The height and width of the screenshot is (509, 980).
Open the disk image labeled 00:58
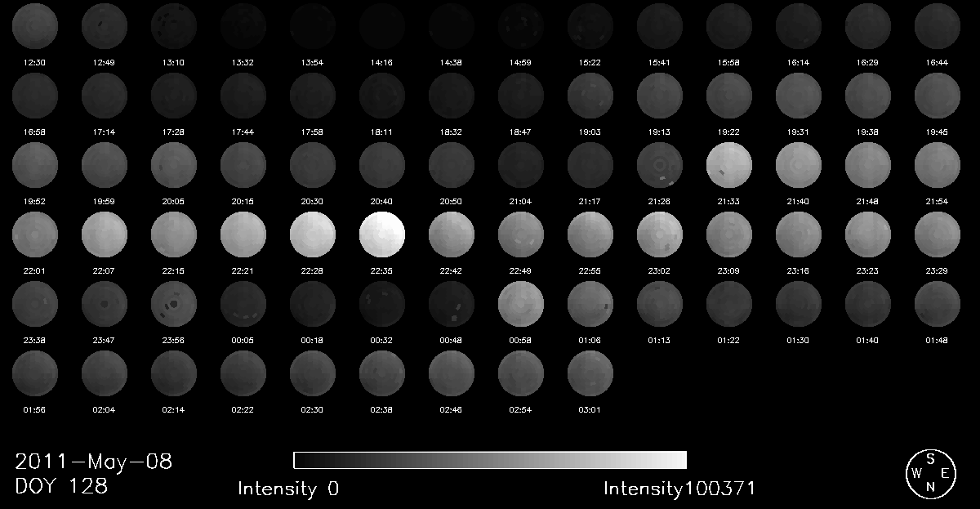click(x=521, y=303)
